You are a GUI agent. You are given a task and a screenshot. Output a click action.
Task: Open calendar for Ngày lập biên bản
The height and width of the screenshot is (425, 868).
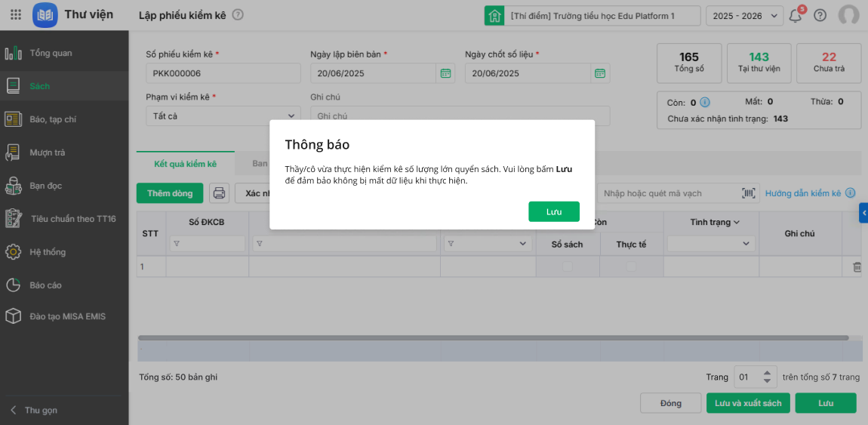[x=445, y=73]
